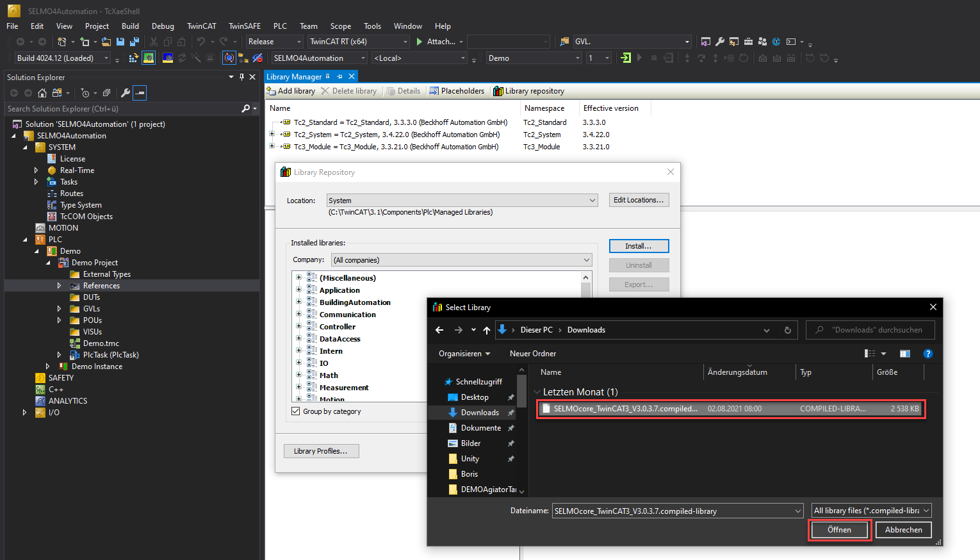Click the Up folder arrow in Select Library
Image resolution: width=980 pixels, height=560 pixels.
[487, 330]
